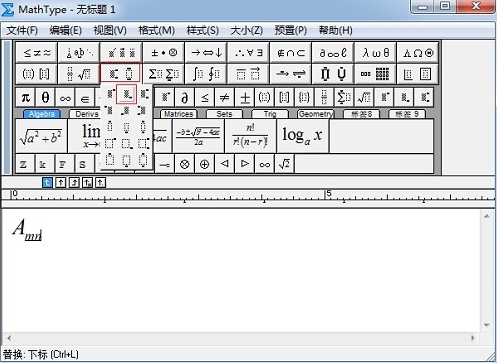497x363 pixels.
Task: Open the 大小(Z) menu
Action: [x=247, y=31]
